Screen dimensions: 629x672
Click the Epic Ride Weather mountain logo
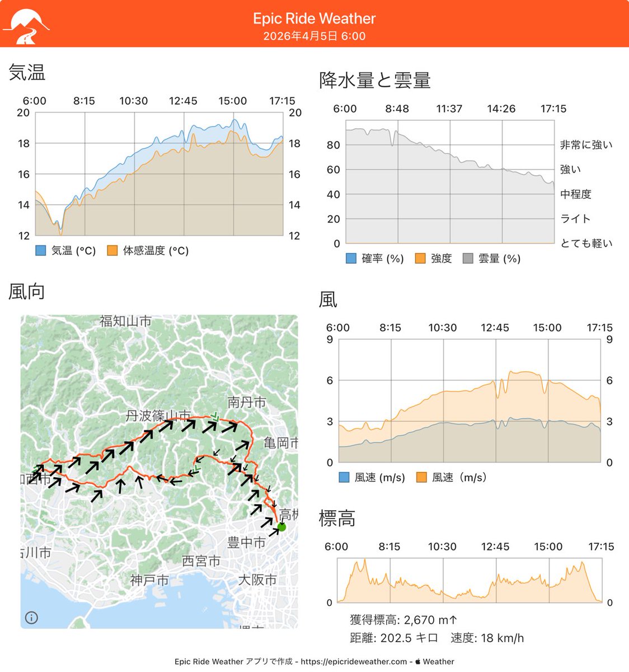point(26,26)
